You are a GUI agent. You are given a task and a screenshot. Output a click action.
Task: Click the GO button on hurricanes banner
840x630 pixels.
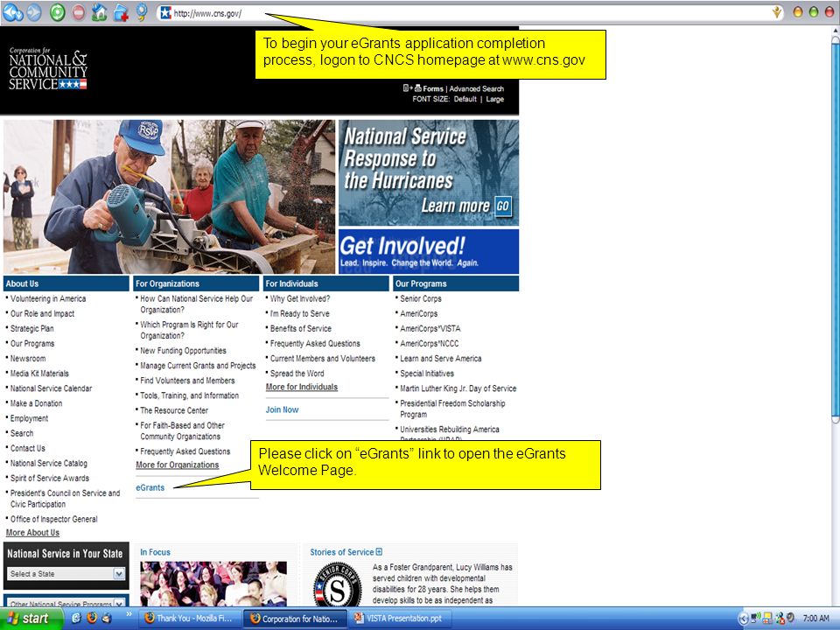(502, 206)
